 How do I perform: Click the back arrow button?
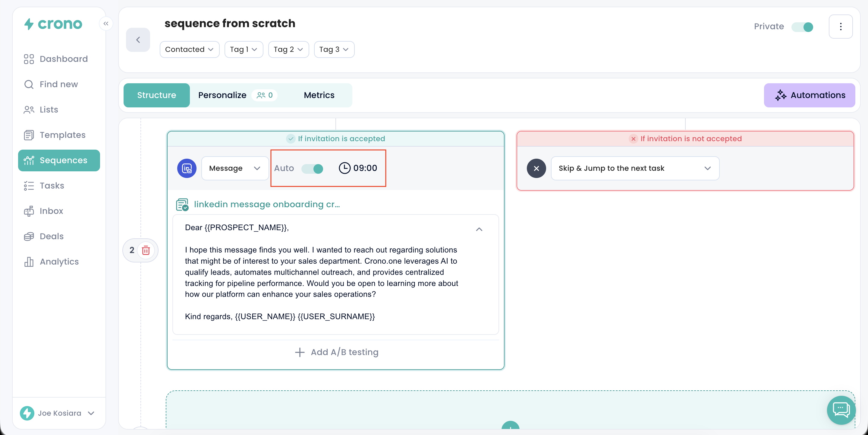click(138, 40)
